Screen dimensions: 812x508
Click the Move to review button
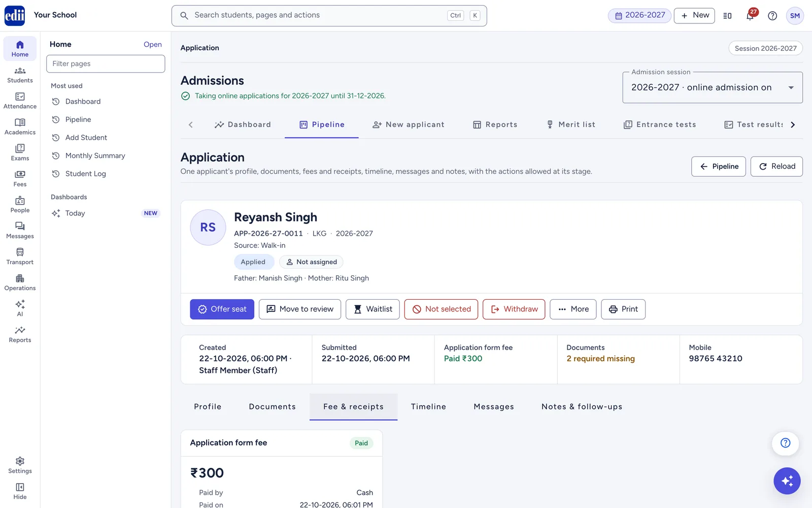pyautogui.click(x=300, y=309)
